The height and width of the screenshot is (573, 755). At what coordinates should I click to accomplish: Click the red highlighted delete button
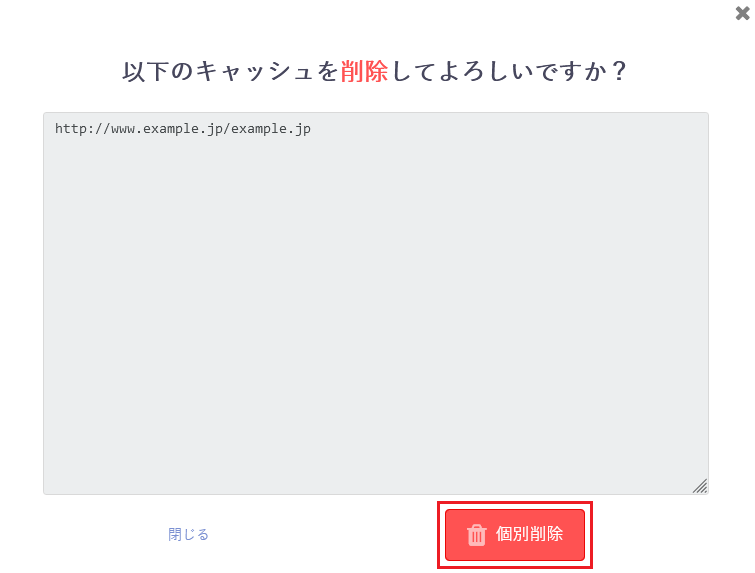pos(515,534)
